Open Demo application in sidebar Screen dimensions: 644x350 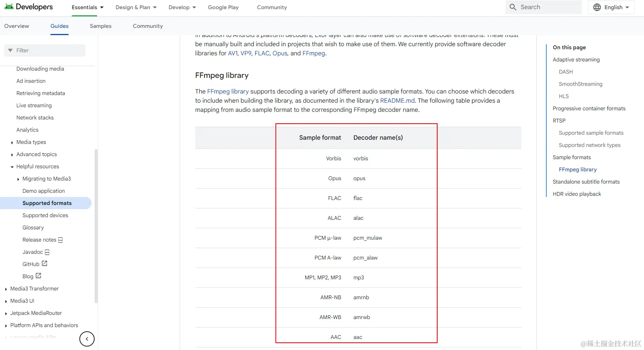[43, 191]
